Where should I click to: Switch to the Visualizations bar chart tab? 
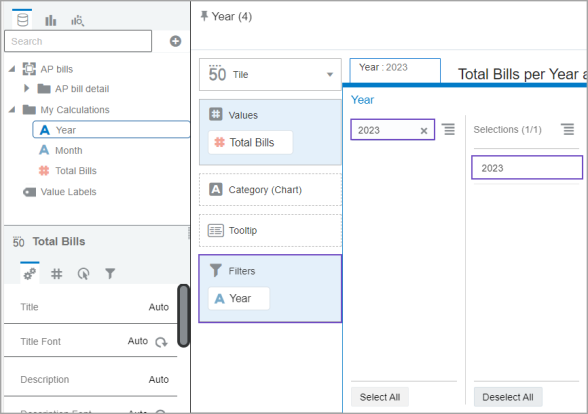pyautogui.click(x=51, y=20)
